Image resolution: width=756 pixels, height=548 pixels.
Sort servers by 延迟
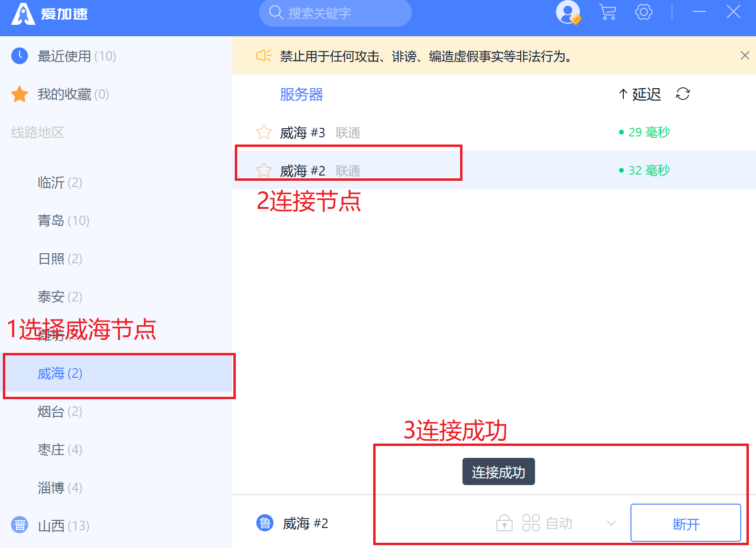(x=640, y=94)
